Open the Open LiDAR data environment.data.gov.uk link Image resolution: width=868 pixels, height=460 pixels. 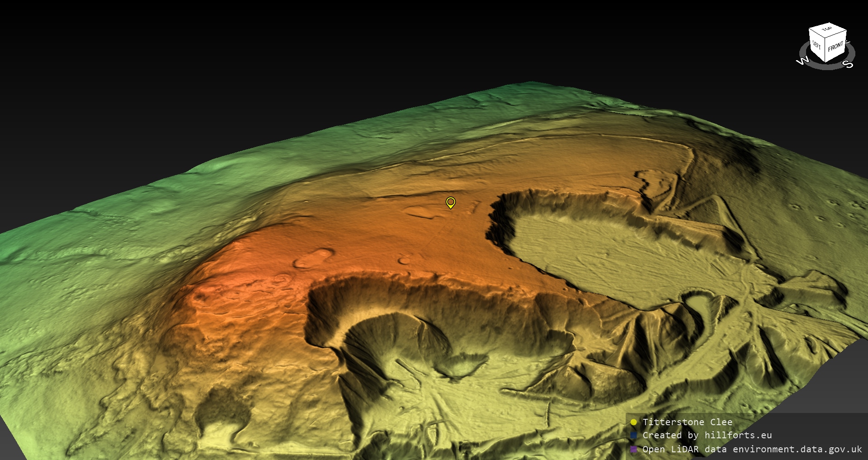[752, 449]
